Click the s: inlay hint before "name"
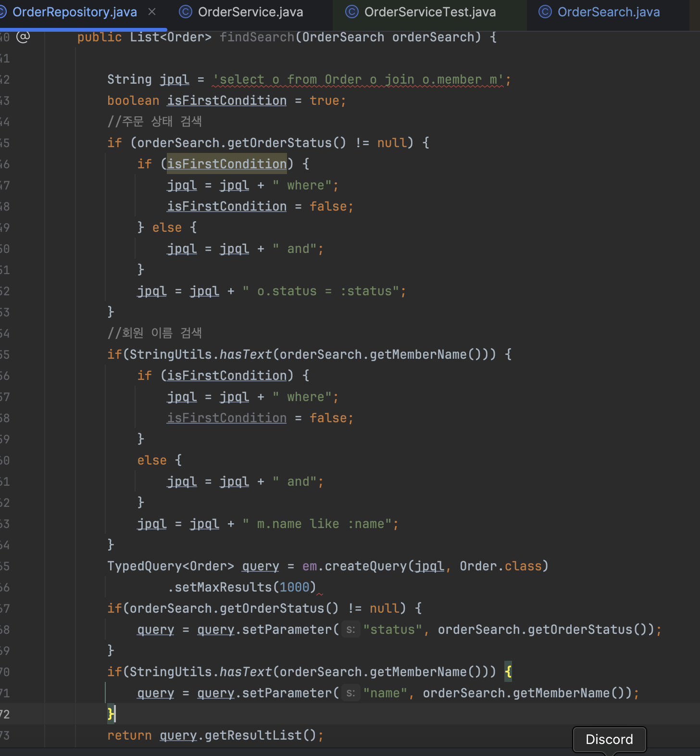The width and height of the screenshot is (700, 756). tap(351, 693)
